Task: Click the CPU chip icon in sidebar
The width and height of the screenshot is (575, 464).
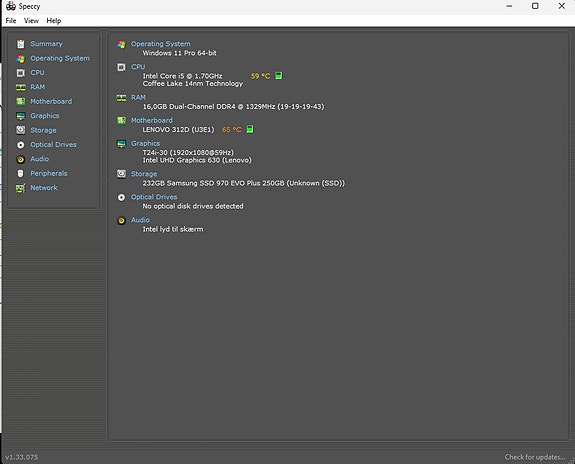Action: 21,73
